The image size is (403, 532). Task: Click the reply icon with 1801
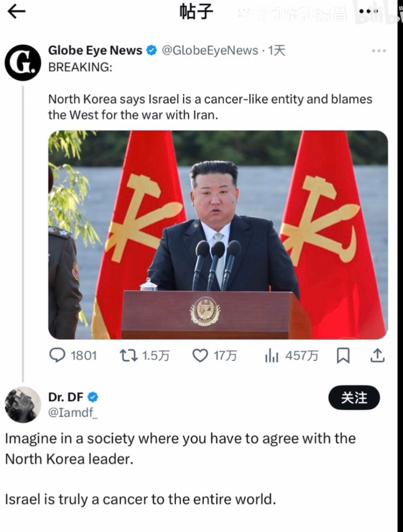pyautogui.click(x=57, y=355)
